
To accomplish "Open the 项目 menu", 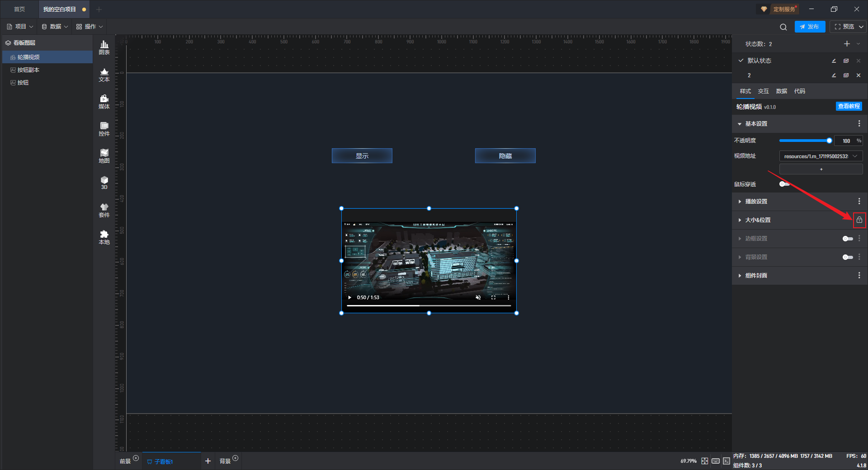I will tap(20, 27).
